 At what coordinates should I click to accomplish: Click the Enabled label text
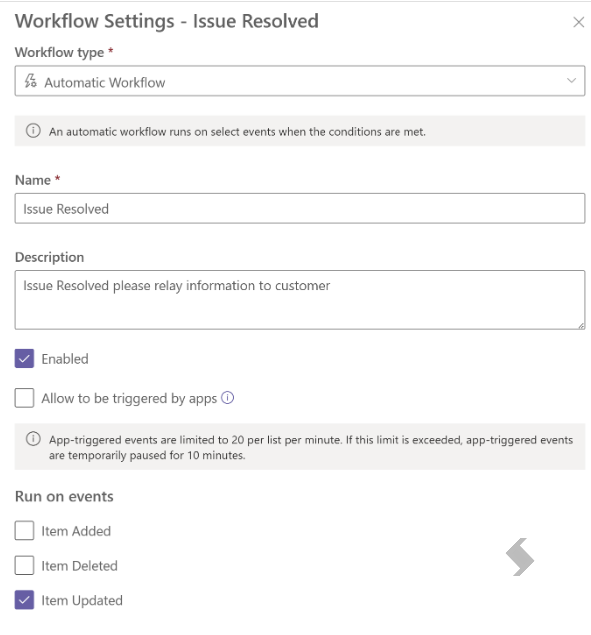coord(65,359)
